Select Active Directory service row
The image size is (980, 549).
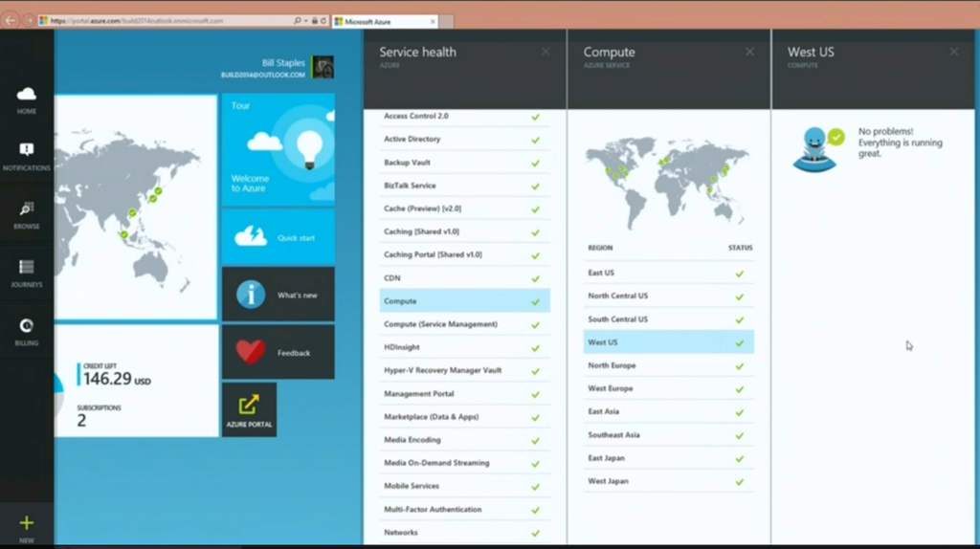coord(464,140)
